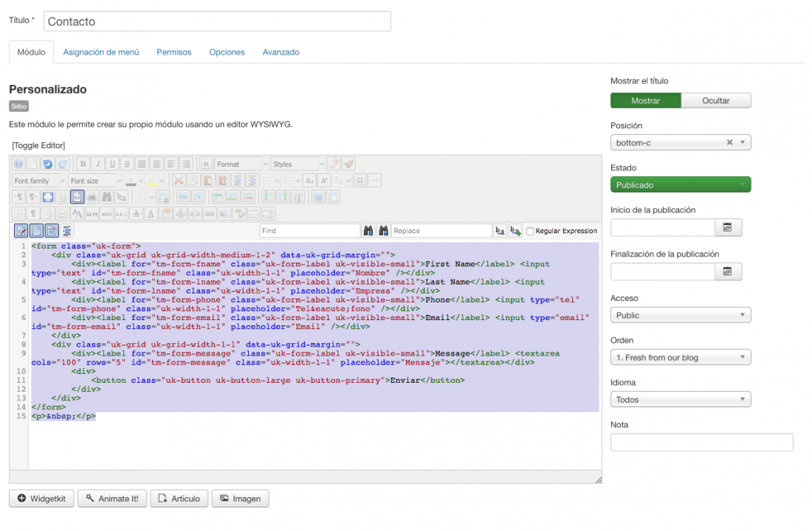
Task: Open the Acceso Public dropdown
Action: pos(681,315)
